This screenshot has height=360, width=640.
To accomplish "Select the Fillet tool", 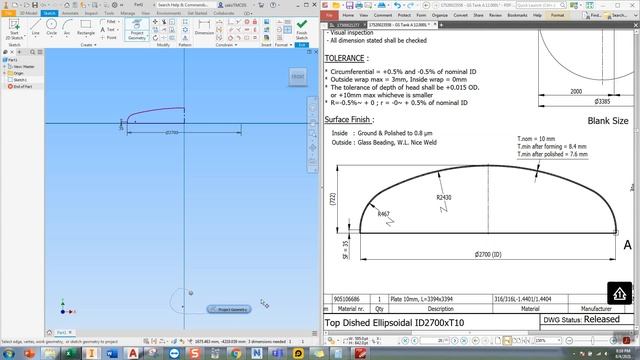I will click(x=109, y=22).
